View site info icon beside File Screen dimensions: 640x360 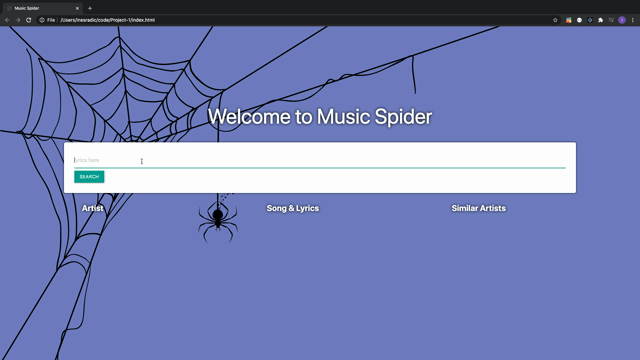(42, 20)
